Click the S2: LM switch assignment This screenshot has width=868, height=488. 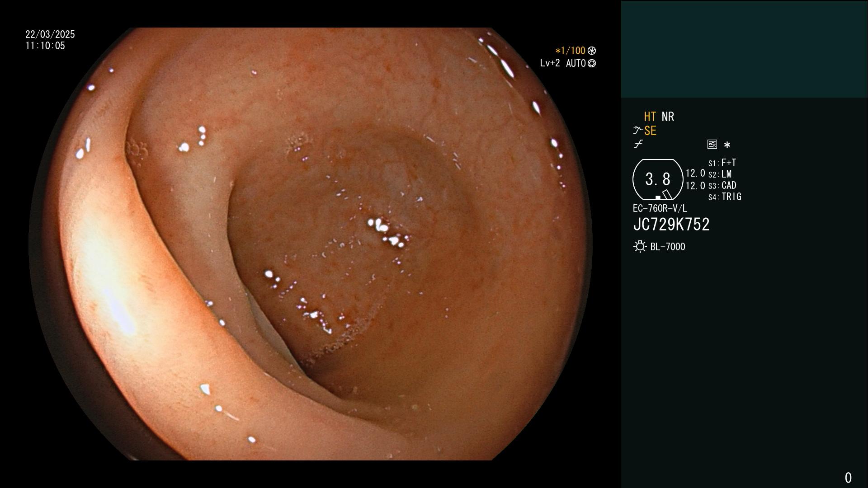720,174
